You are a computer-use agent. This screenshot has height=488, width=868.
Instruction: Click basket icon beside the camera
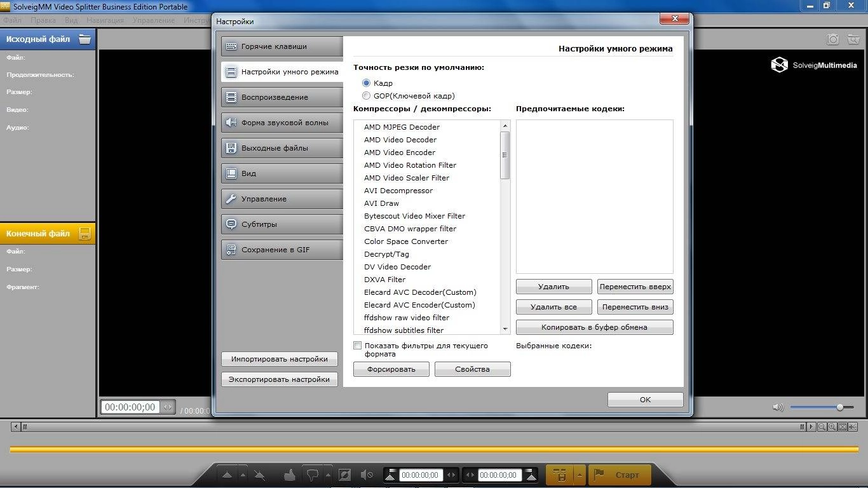pyautogui.click(x=853, y=39)
